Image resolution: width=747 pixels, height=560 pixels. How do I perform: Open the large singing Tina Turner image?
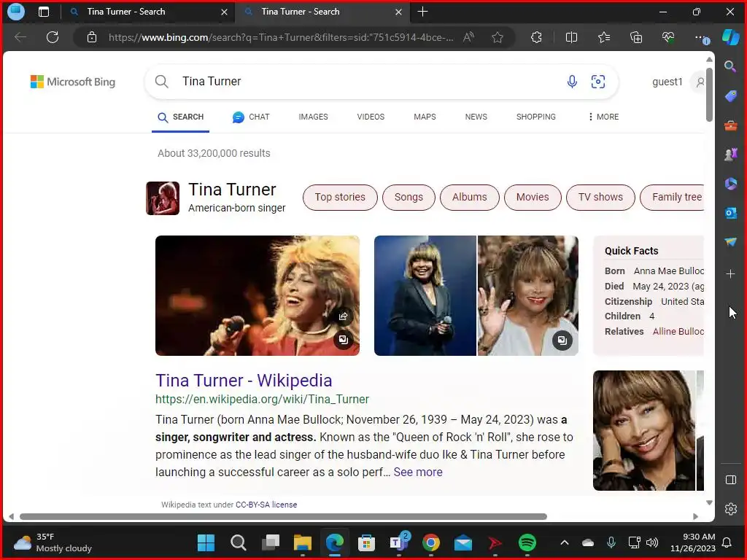coord(258,295)
